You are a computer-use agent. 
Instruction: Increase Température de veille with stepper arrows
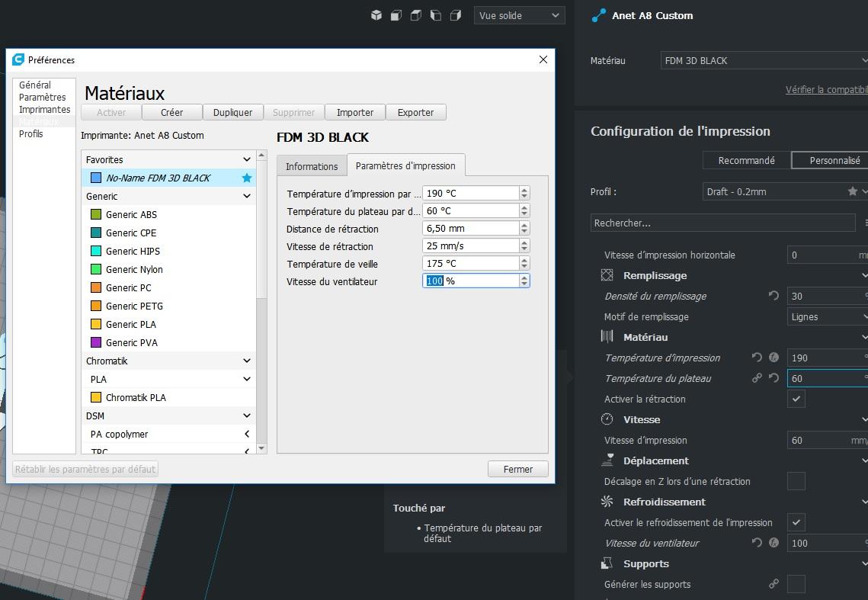pyautogui.click(x=524, y=261)
